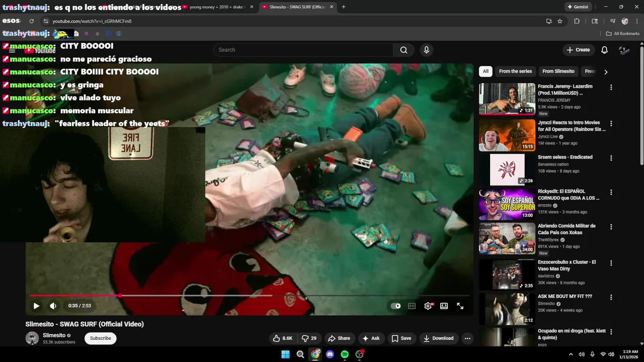644x362 pixels.
Task: Click the Download button
Action: [x=438, y=338]
